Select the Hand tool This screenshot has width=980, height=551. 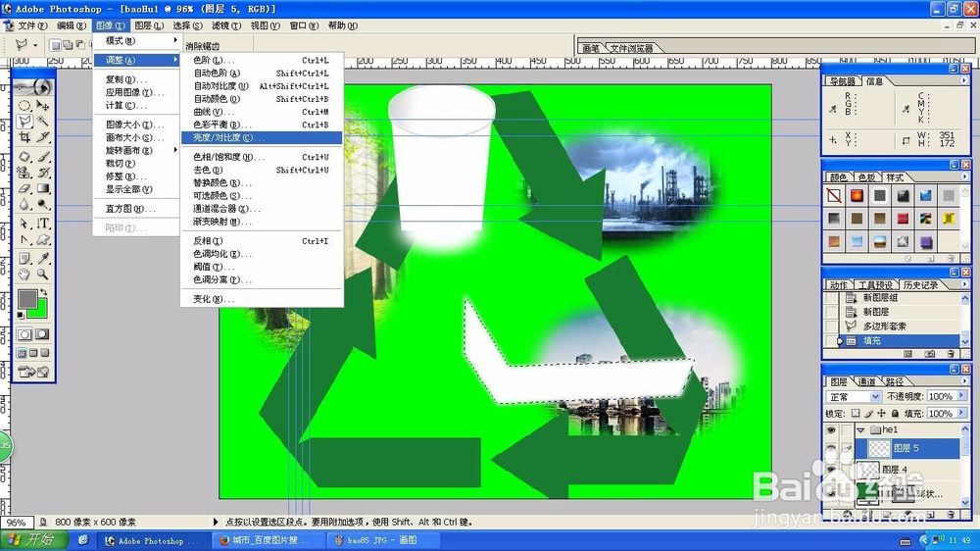click(x=24, y=274)
